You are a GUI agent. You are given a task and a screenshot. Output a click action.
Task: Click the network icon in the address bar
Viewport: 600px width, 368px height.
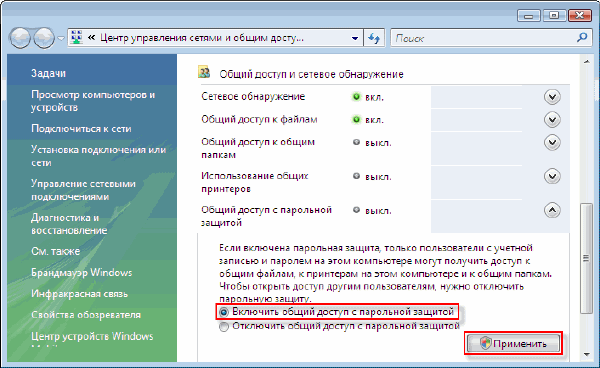coord(77,37)
